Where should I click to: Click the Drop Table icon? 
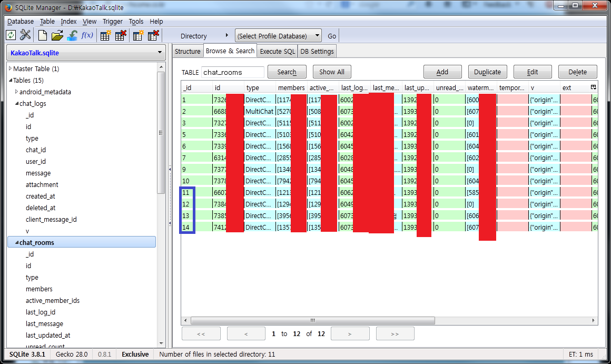point(121,35)
